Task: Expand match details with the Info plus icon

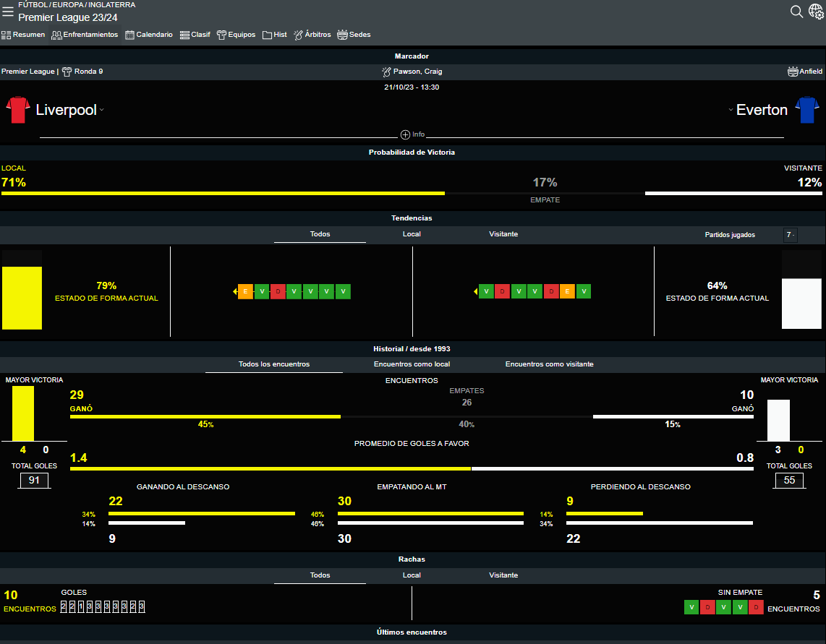Action: [405, 134]
